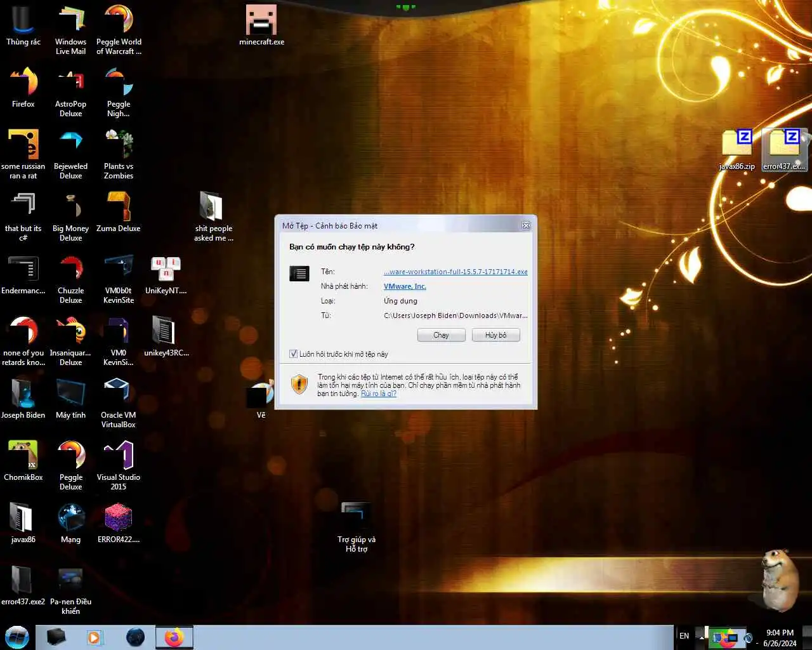
Task: Select the Visual Studio 2015 icon
Action: pos(119,465)
